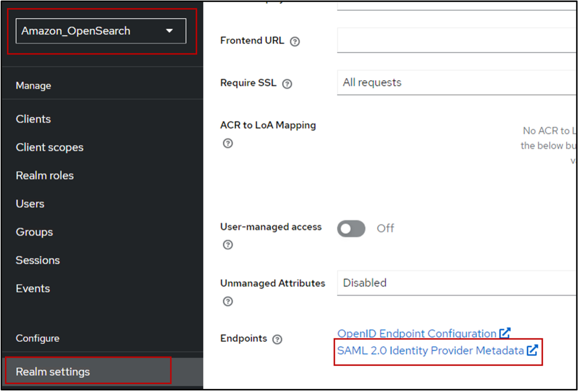This screenshot has width=580, height=392.
Task: Show help for ACR to LoA Mapping
Action: 228,143
